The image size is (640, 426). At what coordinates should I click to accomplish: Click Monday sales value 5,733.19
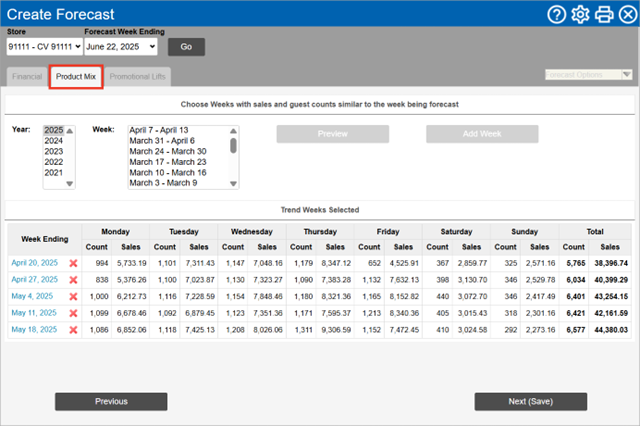pyautogui.click(x=131, y=263)
